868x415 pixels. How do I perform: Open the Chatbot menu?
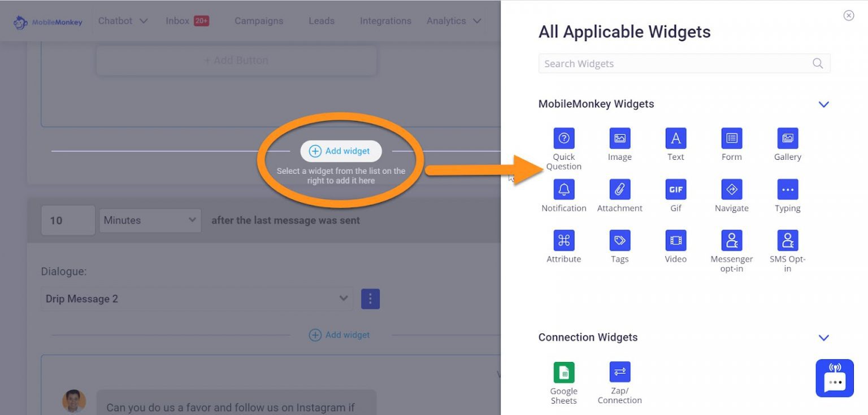tap(123, 21)
